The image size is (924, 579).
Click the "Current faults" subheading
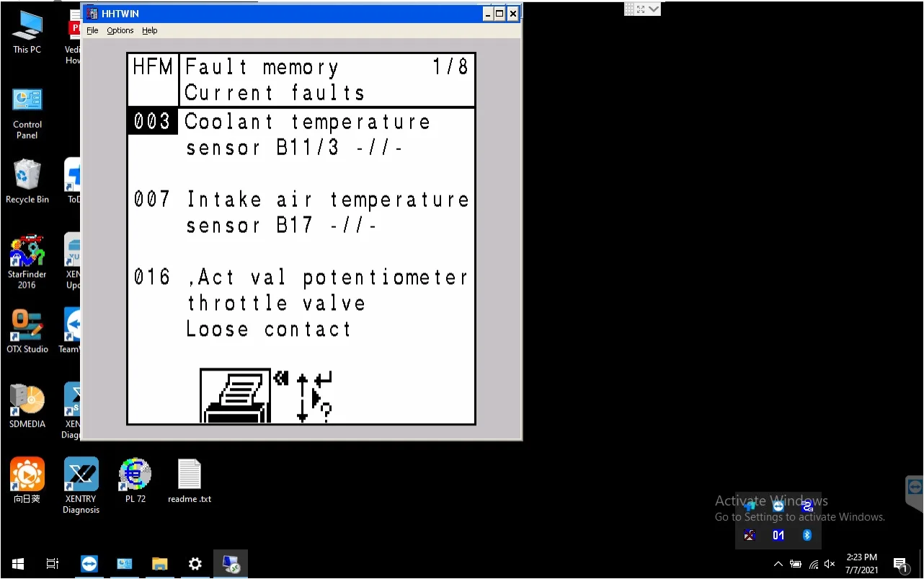275,93
